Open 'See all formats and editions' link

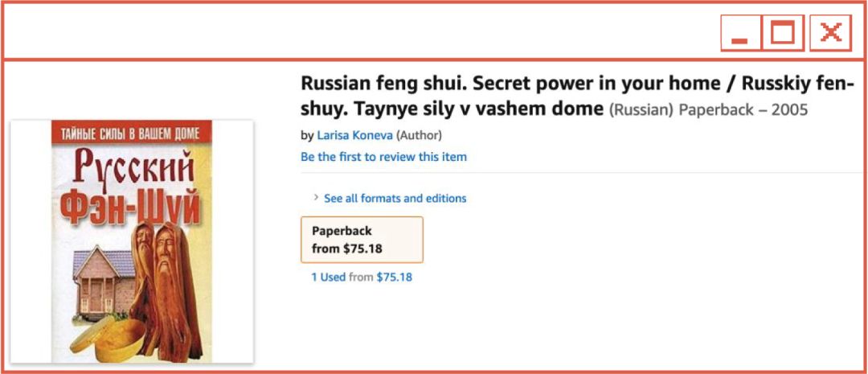coord(395,198)
